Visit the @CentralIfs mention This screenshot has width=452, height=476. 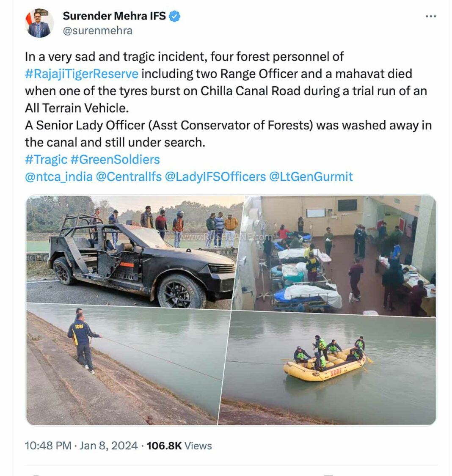point(129,177)
